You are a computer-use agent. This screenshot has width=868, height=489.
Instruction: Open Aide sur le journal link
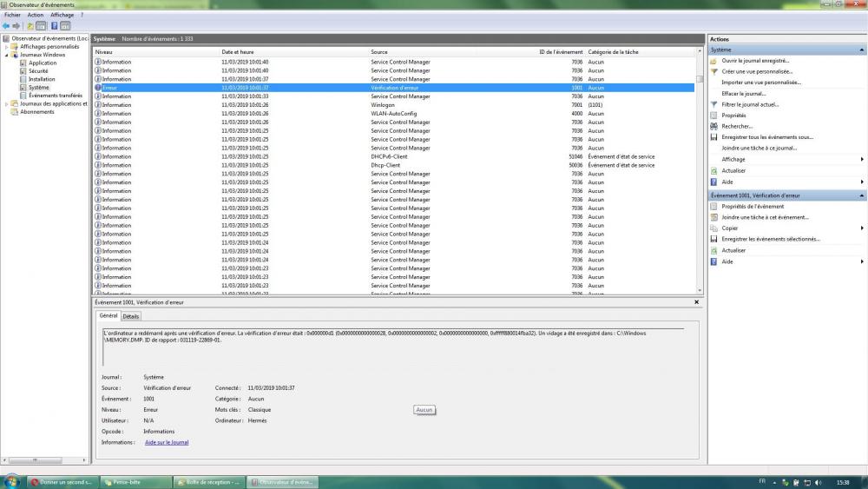tap(167, 442)
